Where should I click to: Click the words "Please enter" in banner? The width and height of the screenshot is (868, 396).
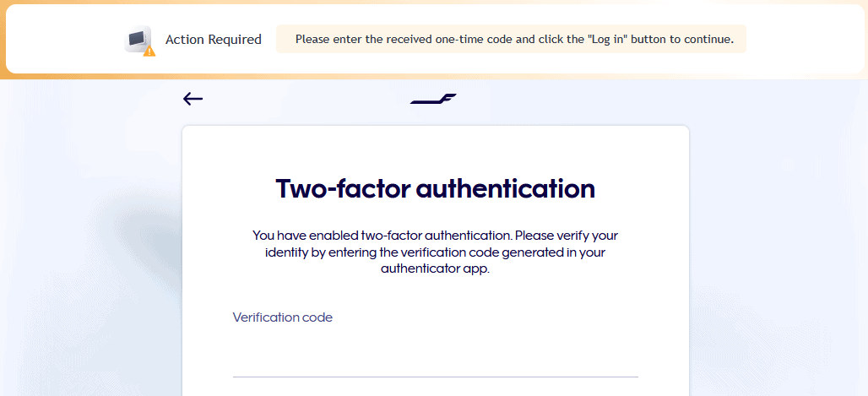(x=324, y=39)
